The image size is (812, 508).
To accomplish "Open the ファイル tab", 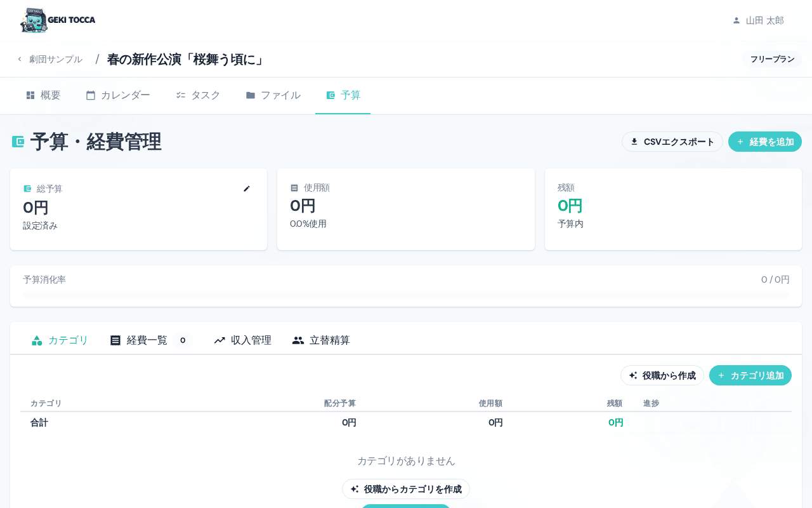I will pyautogui.click(x=273, y=95).
